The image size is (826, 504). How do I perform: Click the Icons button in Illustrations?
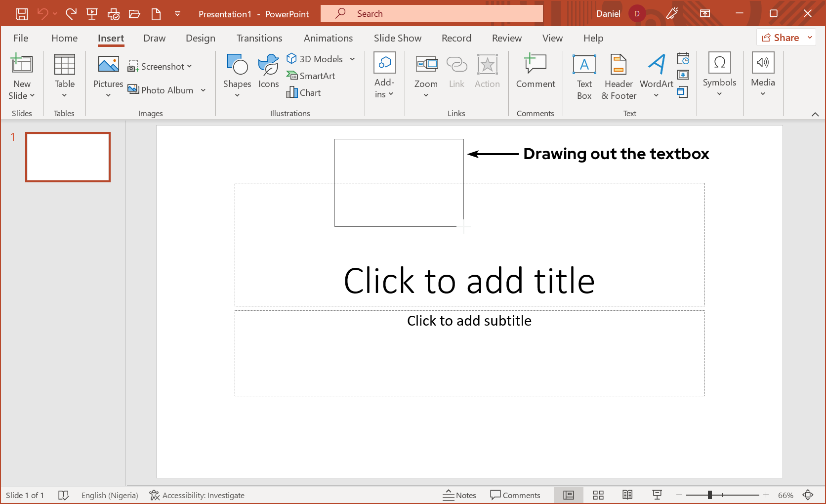coord(268,72)
